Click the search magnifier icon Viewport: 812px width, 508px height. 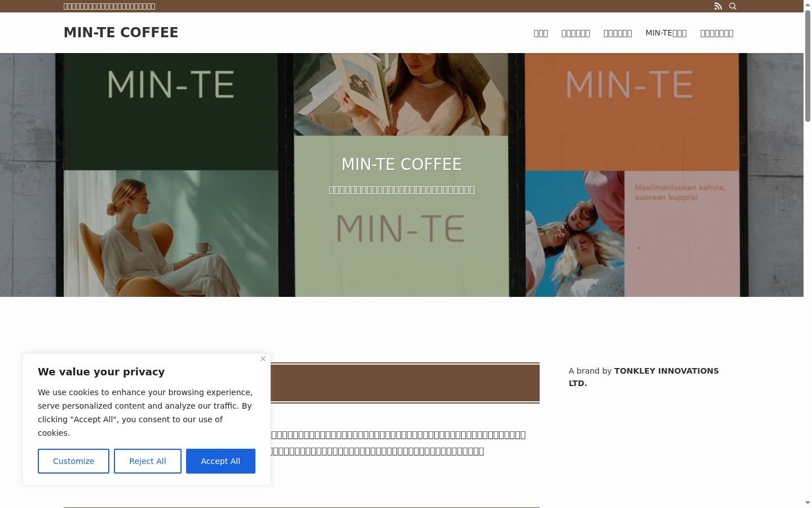732,6
